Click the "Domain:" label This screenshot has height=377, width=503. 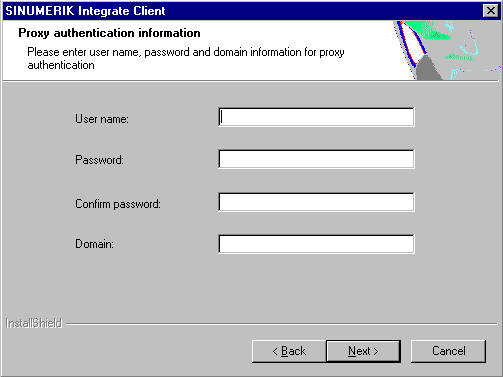point(94,244)
